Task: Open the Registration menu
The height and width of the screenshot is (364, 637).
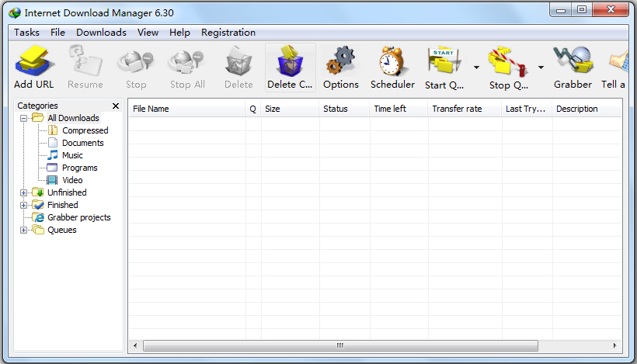Action: [x=228, y=33]
